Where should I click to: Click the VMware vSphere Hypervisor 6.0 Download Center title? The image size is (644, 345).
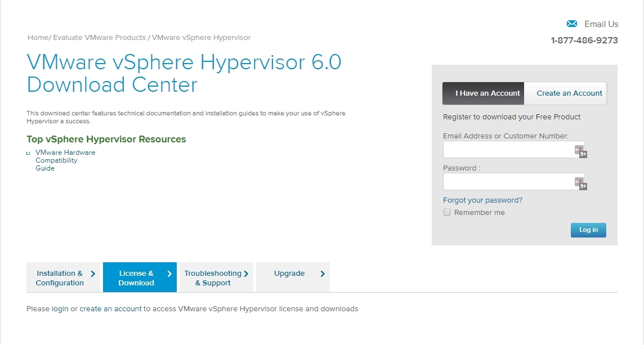click(x=184, y=74)
